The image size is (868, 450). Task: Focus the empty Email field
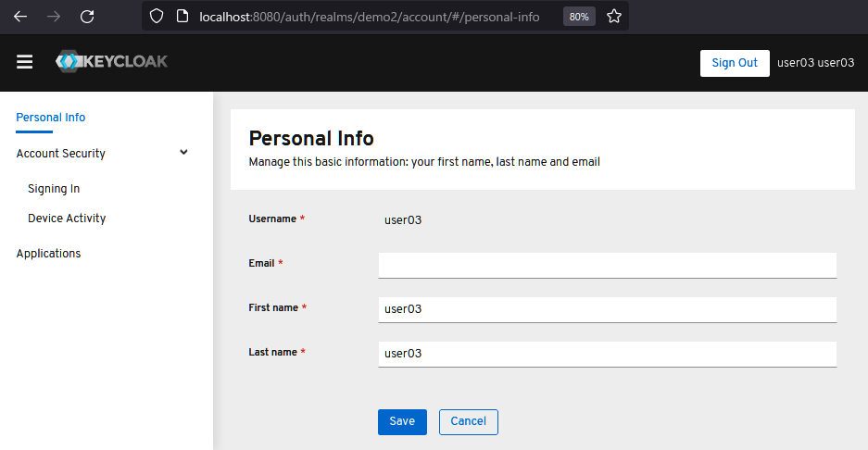pyautogui.click(x=607, y=265)
